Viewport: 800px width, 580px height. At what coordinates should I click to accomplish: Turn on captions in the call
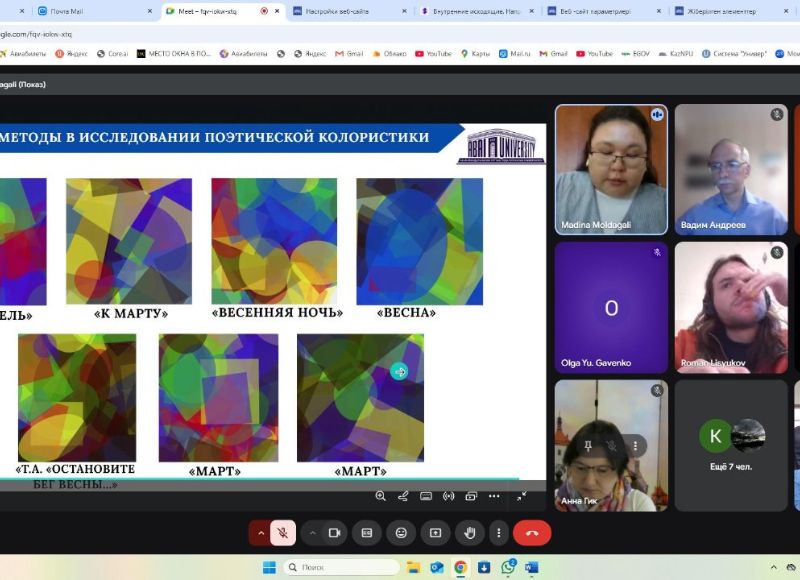click(366, 533)
